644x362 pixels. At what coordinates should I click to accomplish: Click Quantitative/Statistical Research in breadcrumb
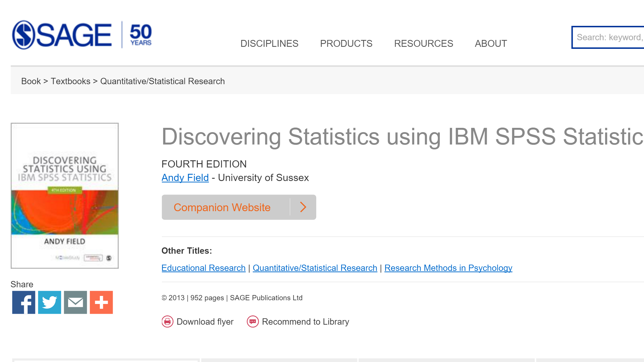[x=162, y=81]
